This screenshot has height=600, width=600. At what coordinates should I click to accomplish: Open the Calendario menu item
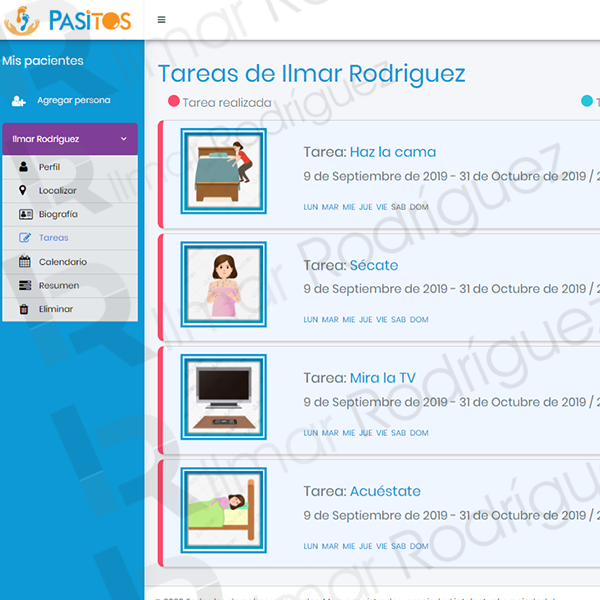63,262
